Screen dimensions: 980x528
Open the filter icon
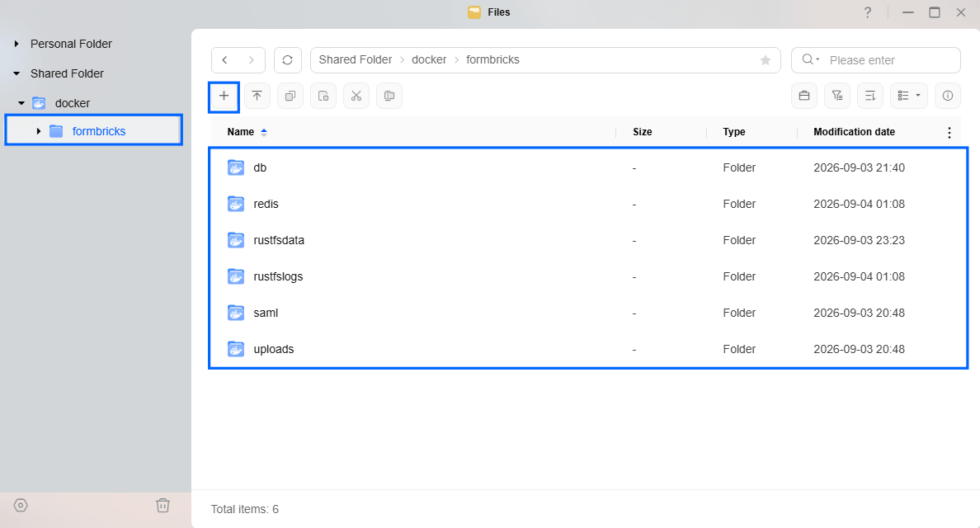coord(837,97)
